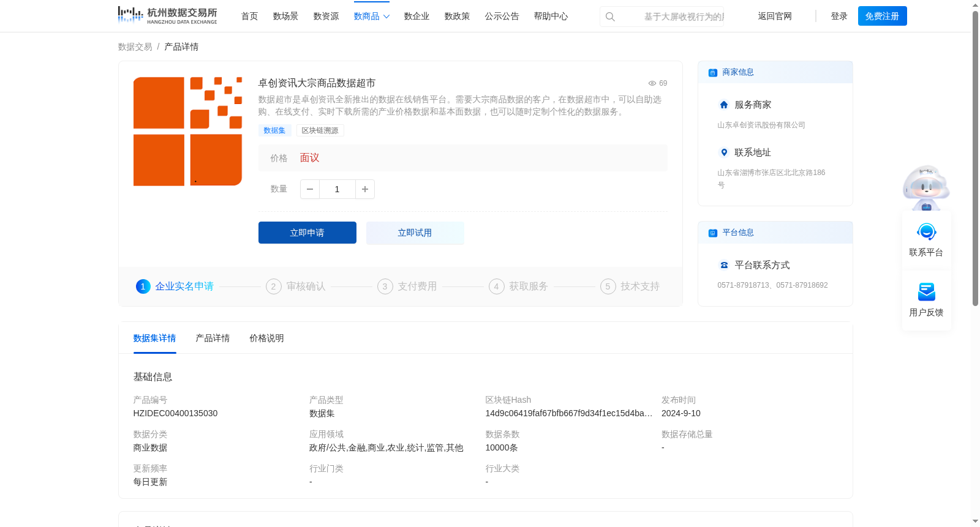Click the 区块链溯源 tag
The width and height of the screenshot is (980, 527).
click(320, 130)
